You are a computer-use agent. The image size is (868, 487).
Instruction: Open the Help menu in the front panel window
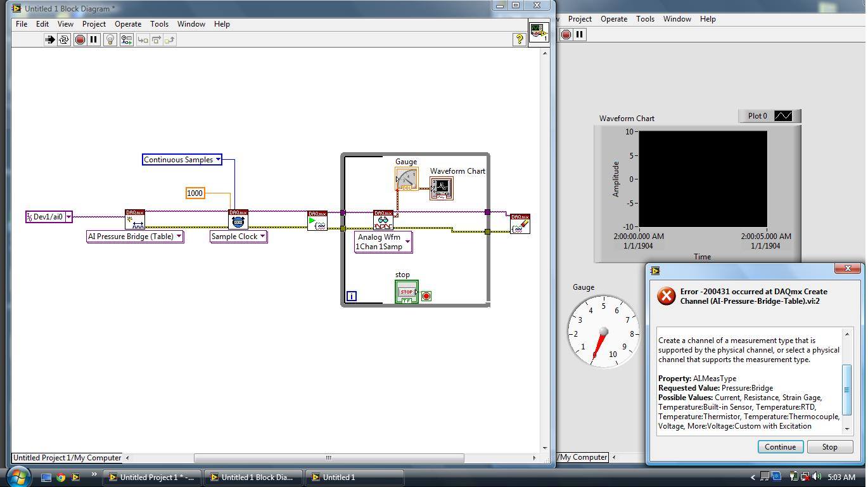708,19
